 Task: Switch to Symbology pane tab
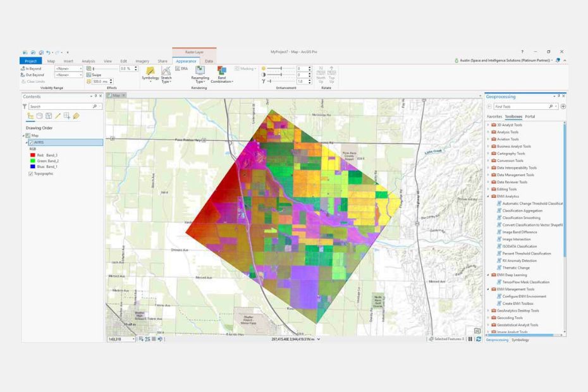520,340
